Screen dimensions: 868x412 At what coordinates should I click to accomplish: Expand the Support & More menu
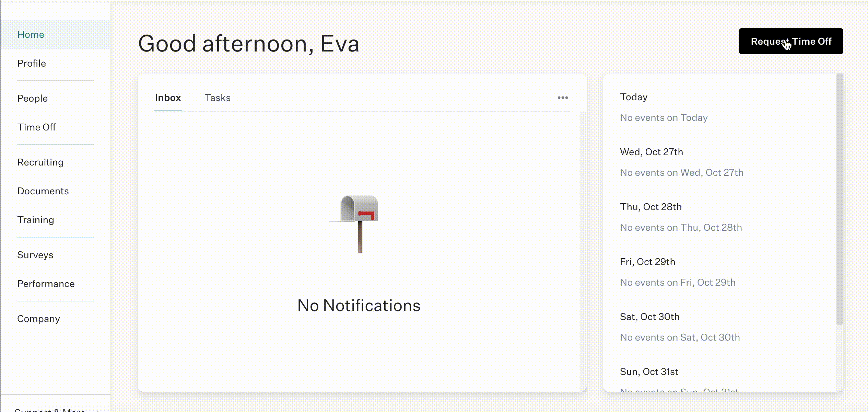pos(55,409)
